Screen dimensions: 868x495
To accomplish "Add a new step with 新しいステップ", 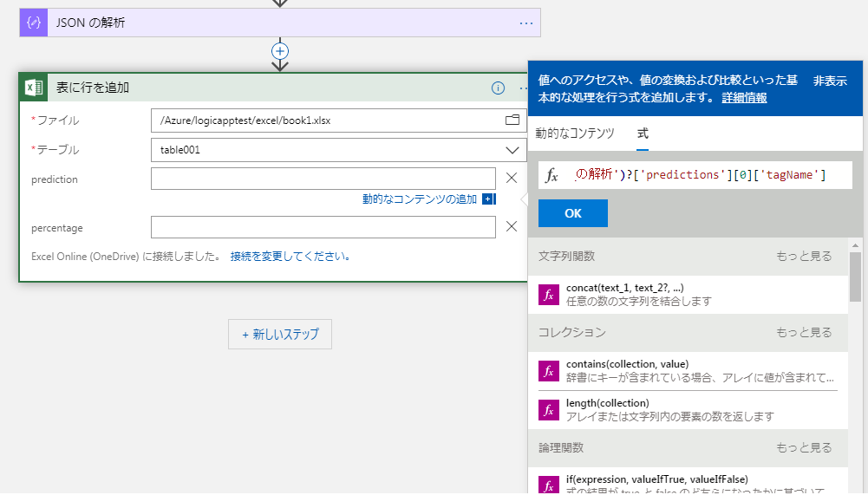I will pos(280,335).
